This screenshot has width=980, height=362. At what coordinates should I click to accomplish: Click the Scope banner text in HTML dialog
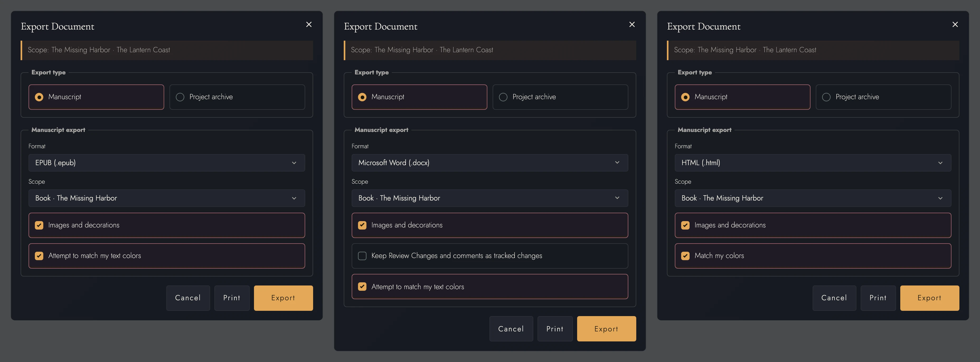tap(745, 50)
